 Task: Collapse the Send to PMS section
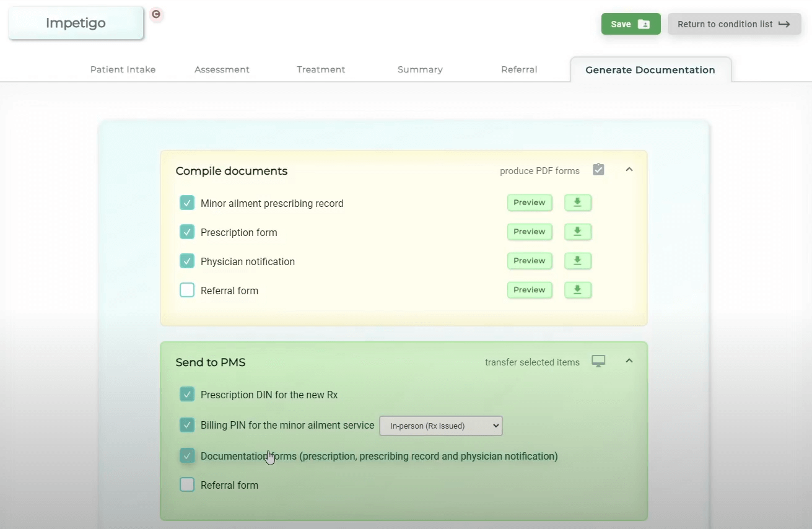629,361
